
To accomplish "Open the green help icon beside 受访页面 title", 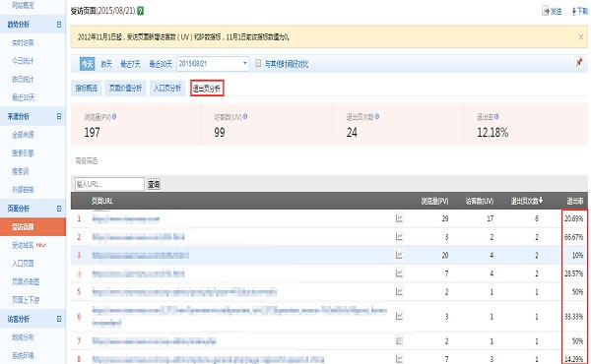I will click(140, 11).
